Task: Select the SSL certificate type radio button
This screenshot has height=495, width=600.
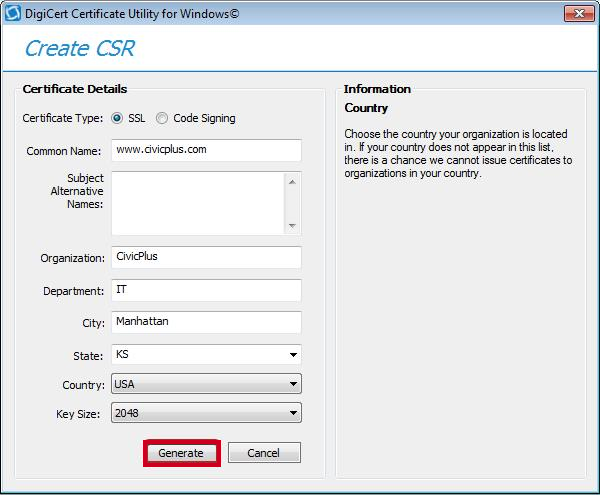Action: click(117, 118)
